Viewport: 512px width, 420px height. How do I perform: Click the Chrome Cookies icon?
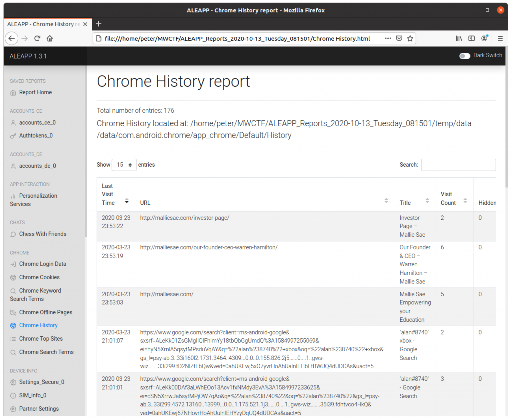13,278
